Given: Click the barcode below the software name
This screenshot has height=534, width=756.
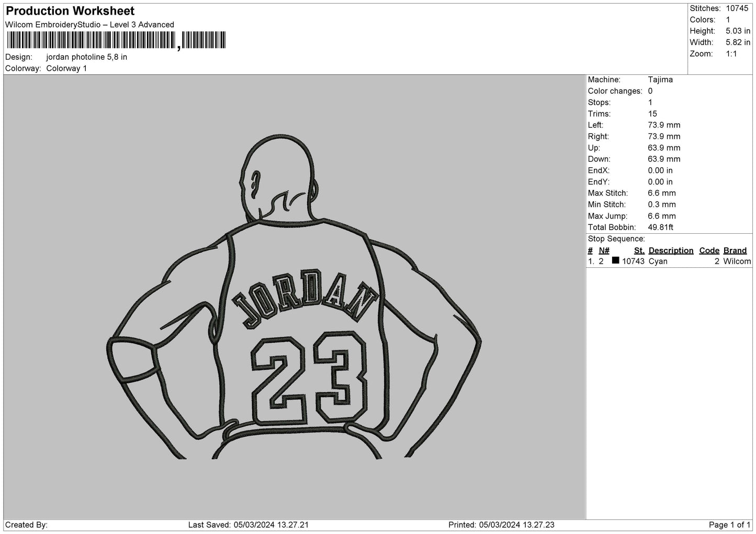Looking at the screenshot, I should pyautogui.click(x=116, y=40).
